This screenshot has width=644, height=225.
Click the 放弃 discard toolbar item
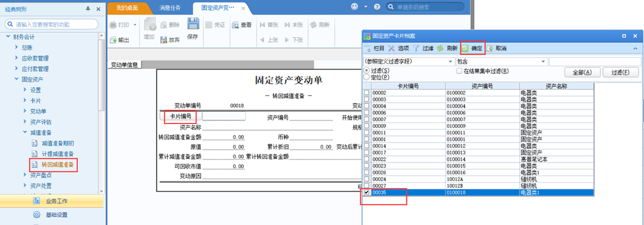click(x=170, y=40)
